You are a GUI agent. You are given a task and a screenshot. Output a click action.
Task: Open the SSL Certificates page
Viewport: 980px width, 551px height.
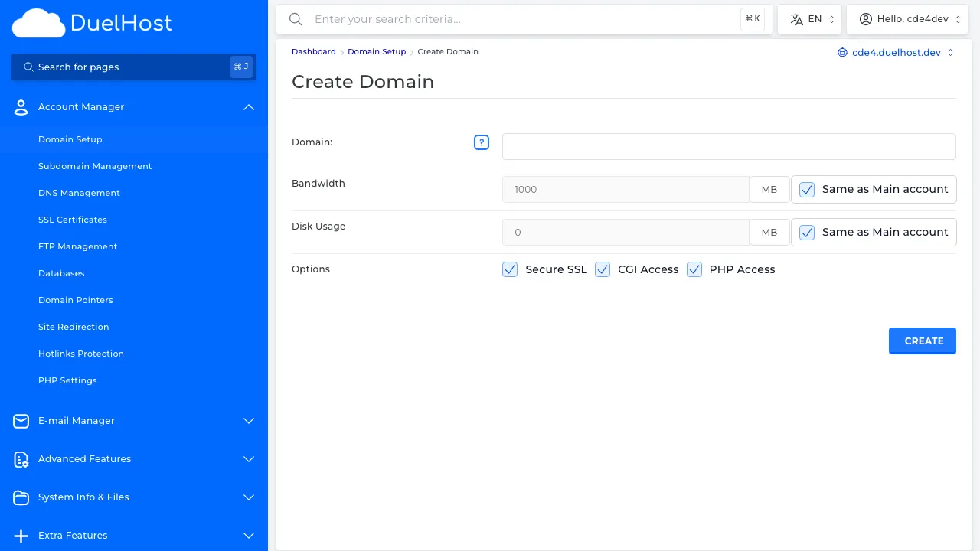point(72,220)
